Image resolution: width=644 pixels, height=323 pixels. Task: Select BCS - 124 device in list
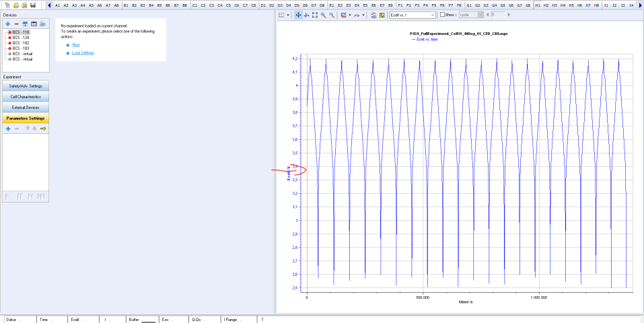tap(20, 38)
